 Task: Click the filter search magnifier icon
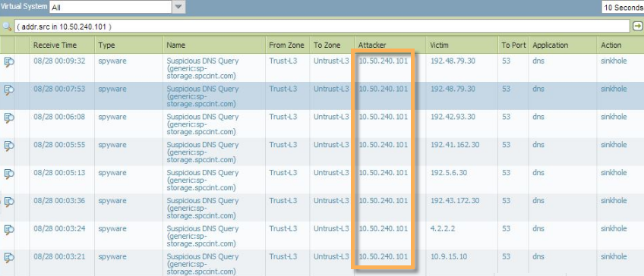click(7, 27)
